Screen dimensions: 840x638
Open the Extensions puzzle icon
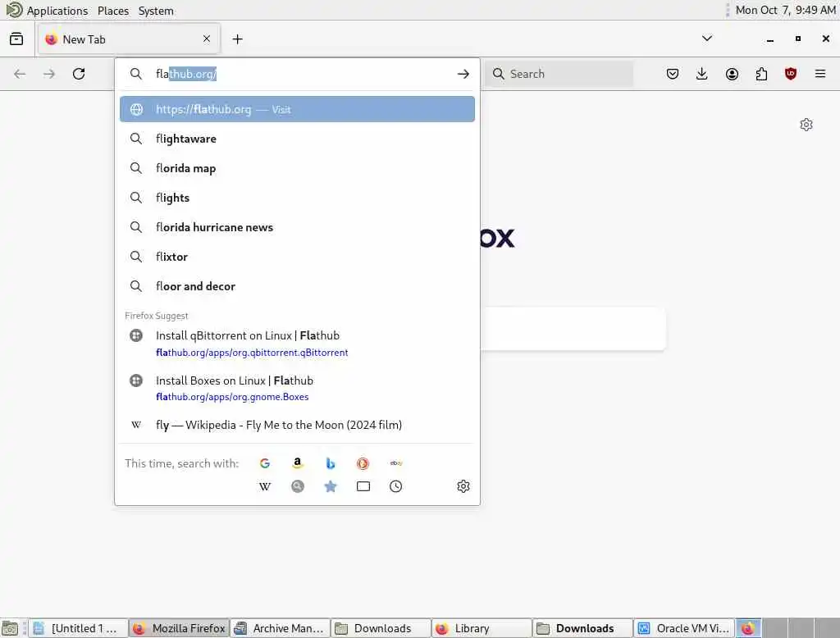761,74
